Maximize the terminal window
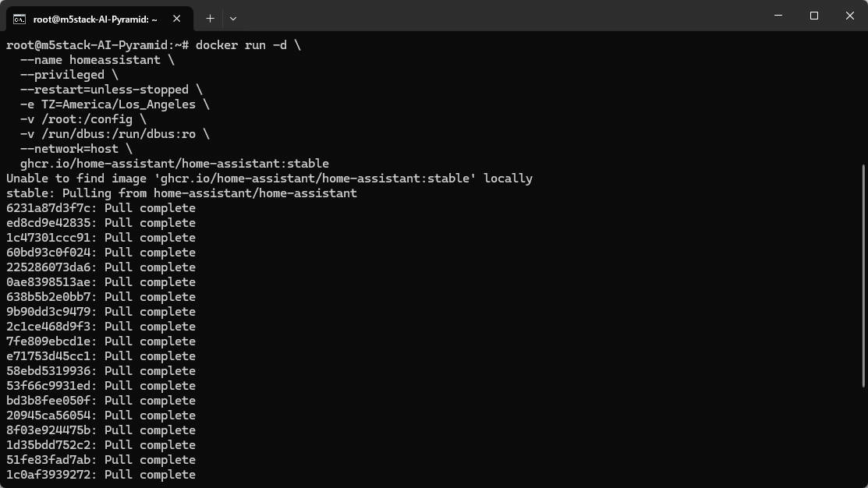Image resolution: width=868 pixels, height=488 pixels. tap(813, 16)
